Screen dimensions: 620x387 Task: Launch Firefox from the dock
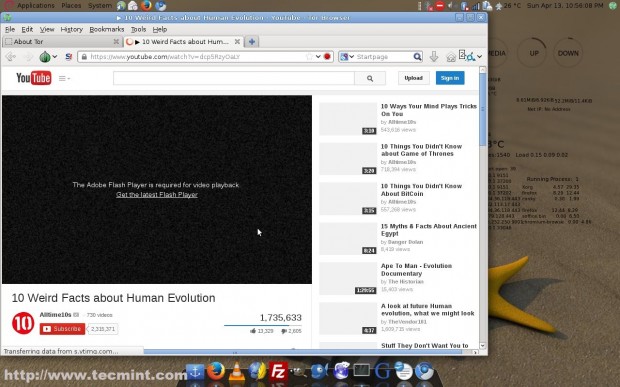(215, 371)
